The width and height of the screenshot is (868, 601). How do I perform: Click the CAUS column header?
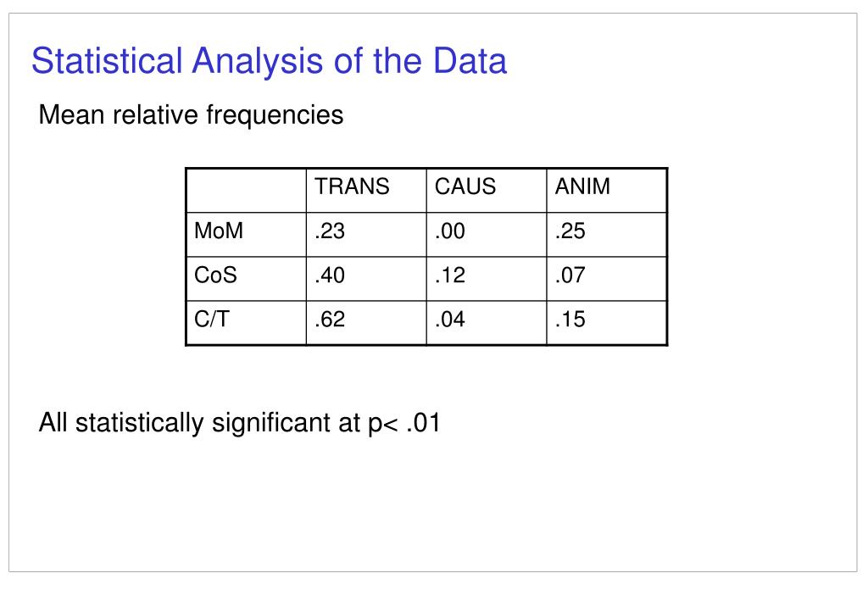[487, 191]
